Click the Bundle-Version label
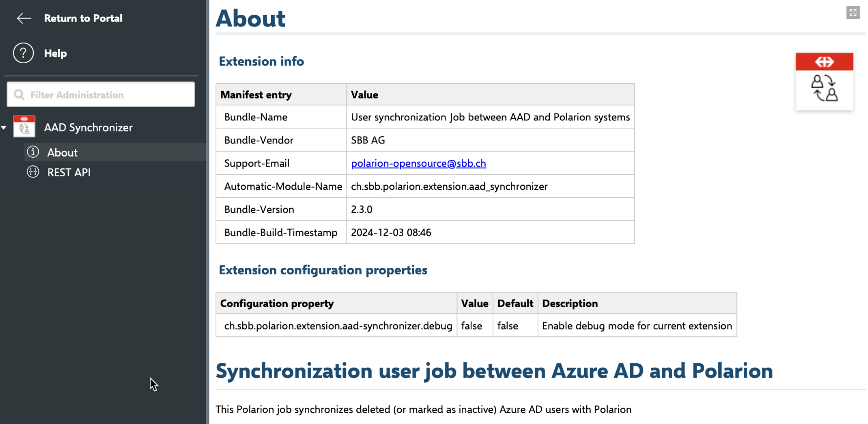Image resolution: width=868 pixels, height=424 pixels. point(259,209)
